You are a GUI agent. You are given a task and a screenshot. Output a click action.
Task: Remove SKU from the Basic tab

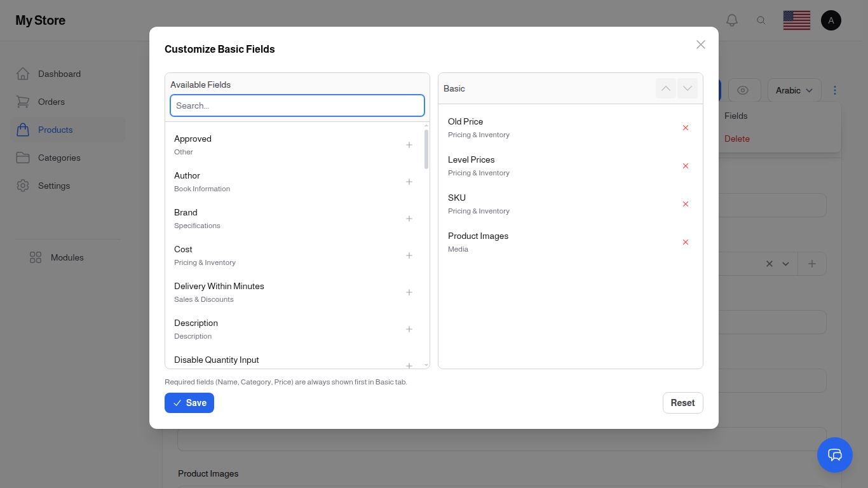[x=686, y=204]
